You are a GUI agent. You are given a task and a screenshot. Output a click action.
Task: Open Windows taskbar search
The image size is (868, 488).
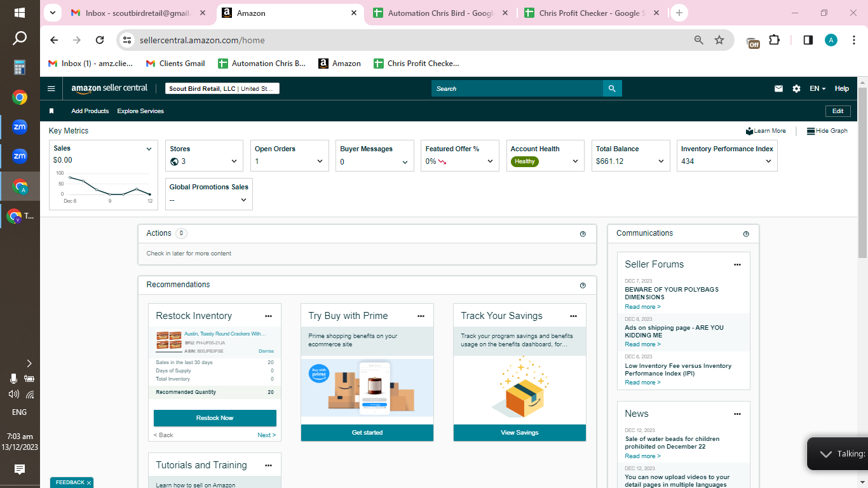20,39
